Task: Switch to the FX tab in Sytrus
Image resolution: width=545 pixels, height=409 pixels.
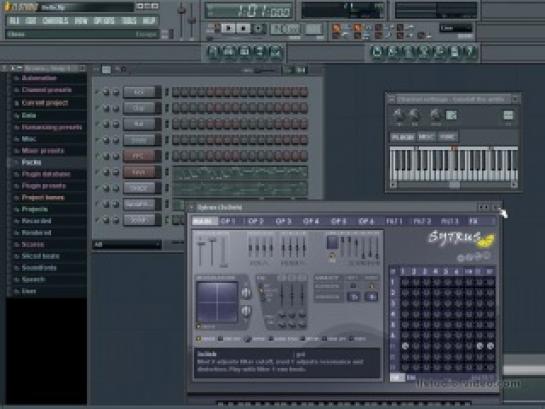Action: (x=473, y=221)
